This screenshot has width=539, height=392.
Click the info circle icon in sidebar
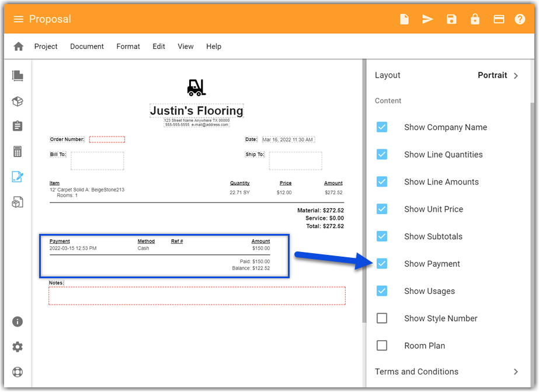coord(18,321)
